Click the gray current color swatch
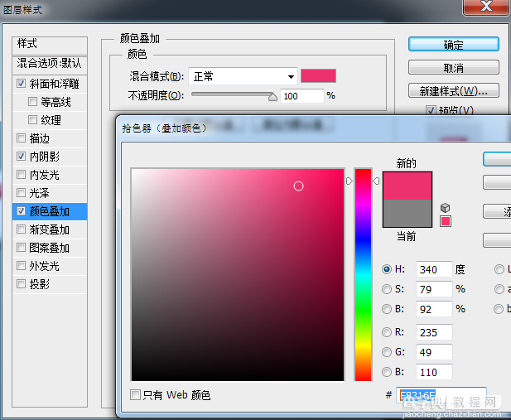This screenshot has width=511, height=420. coord(407,213)
